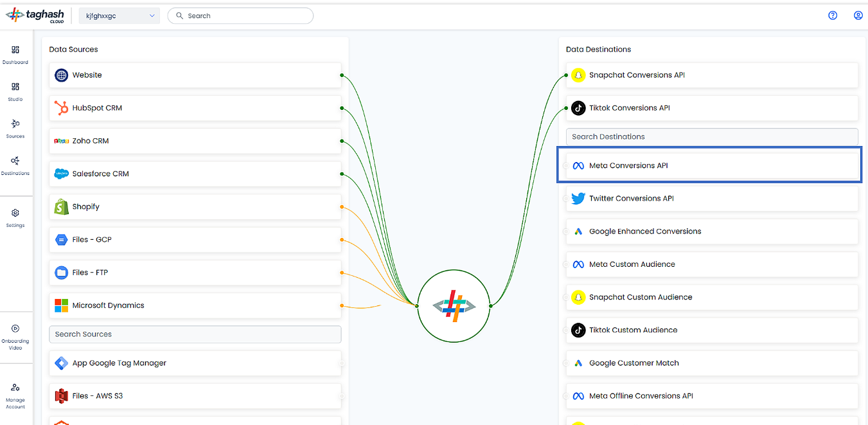
Task: Click the Data Destinations heading
Action: [x=598, y=50]
